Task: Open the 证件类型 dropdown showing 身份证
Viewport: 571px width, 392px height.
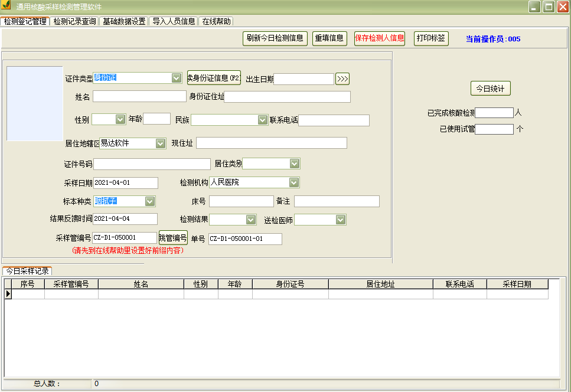Action: click(177, 77)
